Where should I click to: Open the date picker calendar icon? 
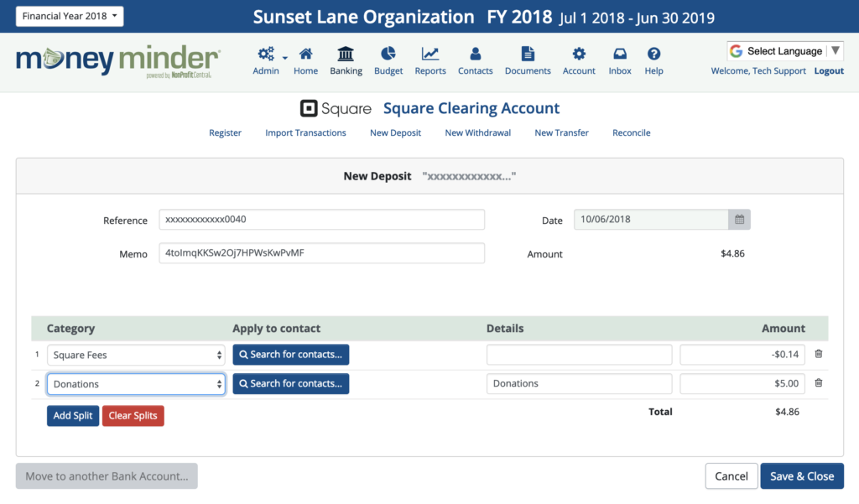pyautogui.click(x=740, y=220)
